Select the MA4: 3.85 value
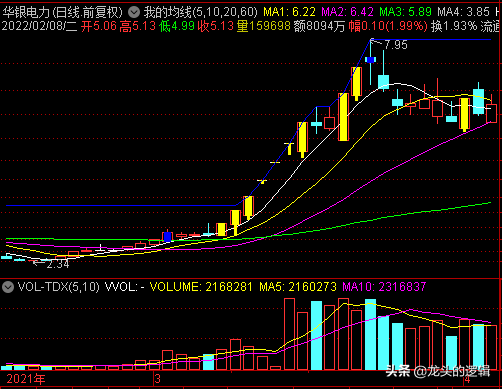The width and height of the screenshot is (502, 389). click(x=463, y=13)
